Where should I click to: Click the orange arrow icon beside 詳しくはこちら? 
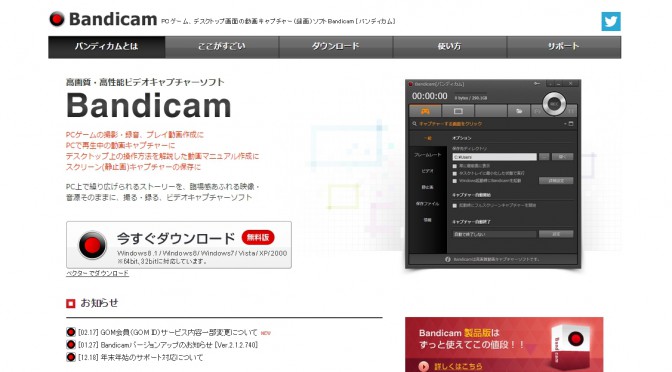[423, 366]
